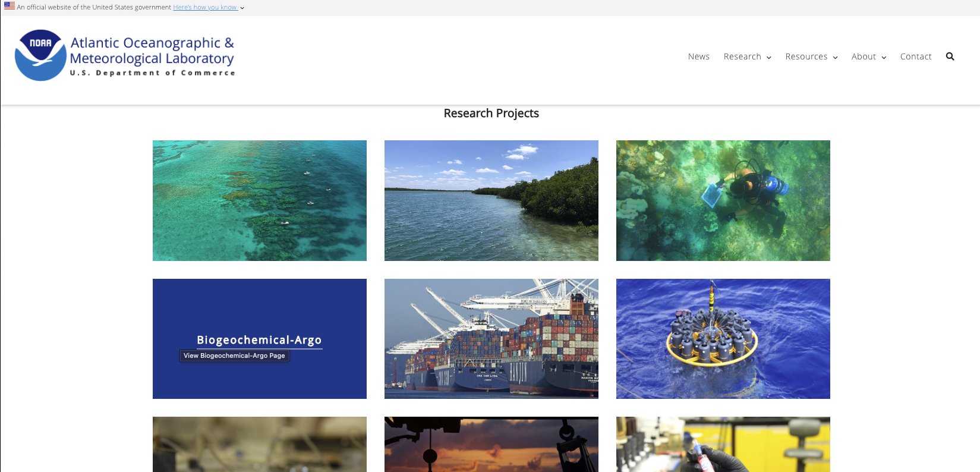Expand the Research dropdown chevron
Viewport: 980px width, 472px height.
pos(769,58)
